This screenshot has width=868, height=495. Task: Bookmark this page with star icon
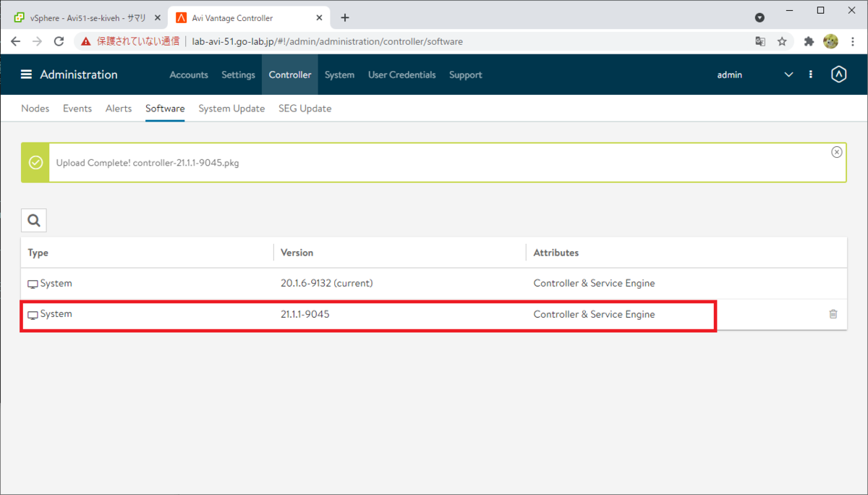pyautogui.click(x=782, y=41)
